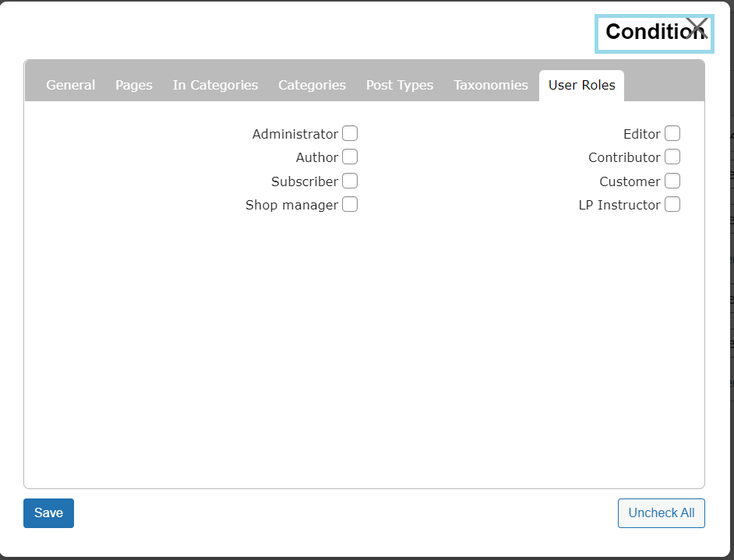This screenshot has height=560, width=734.
Task: Enable the Customer role checkbox
Action: coord(672,181)
